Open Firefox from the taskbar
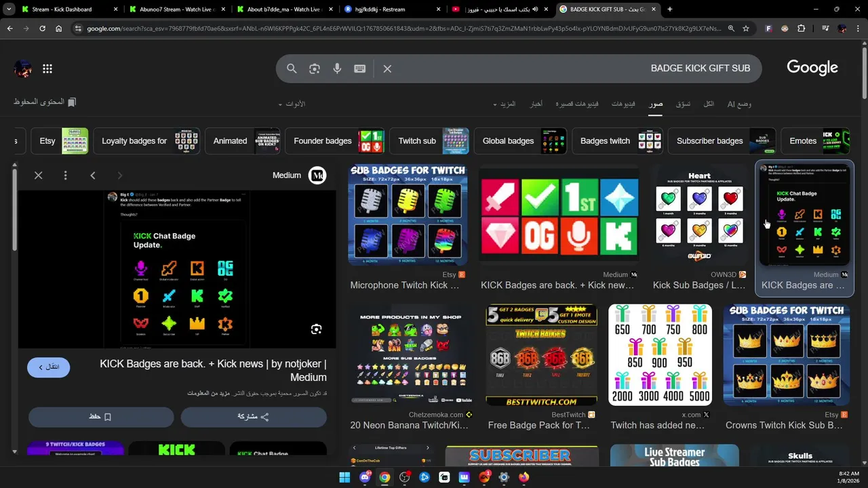868x488 pixels. point(524,477)
